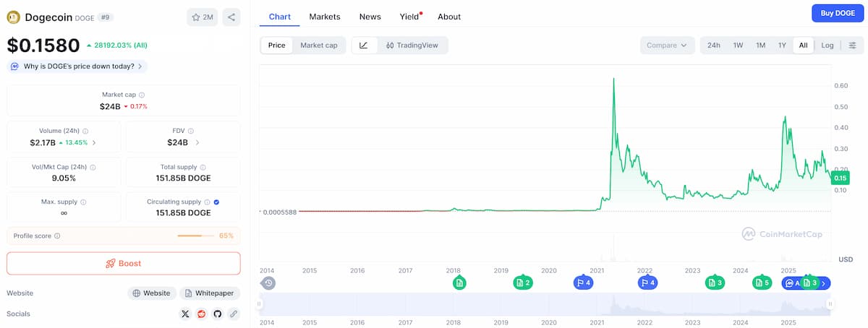Switch chart to TradingView

click(x=412, y=45)
